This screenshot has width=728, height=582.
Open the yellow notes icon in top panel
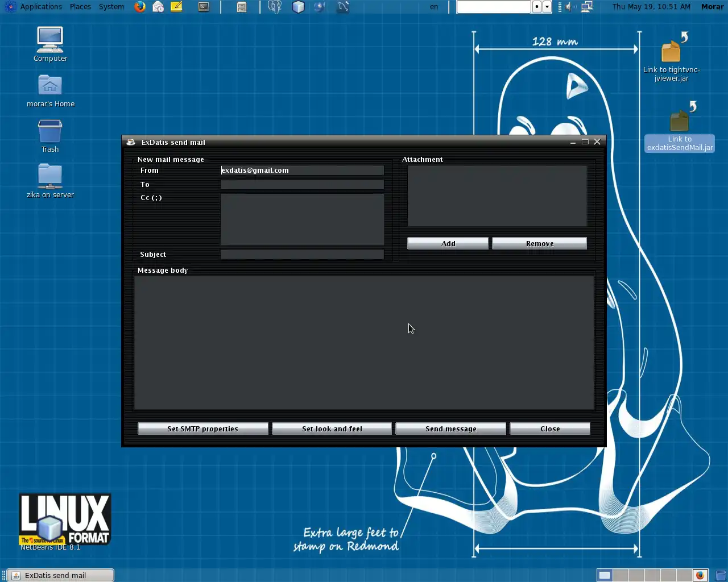click(x=176, y=7)
